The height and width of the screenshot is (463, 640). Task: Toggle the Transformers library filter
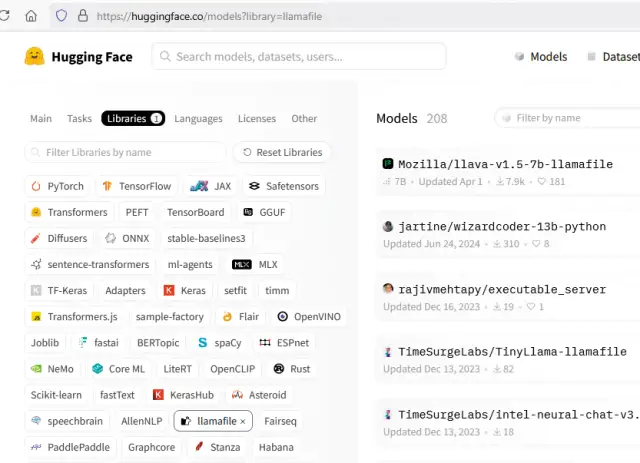[69, 212]
